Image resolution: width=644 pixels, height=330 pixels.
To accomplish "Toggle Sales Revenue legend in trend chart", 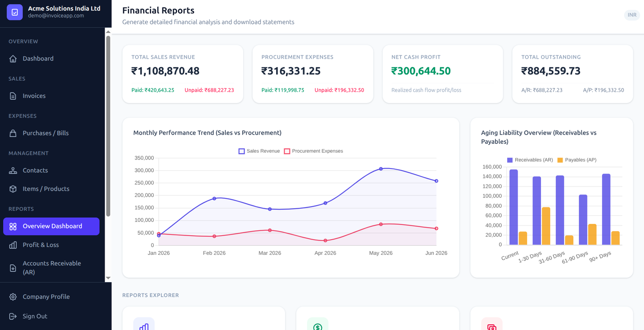I will click(x=259, y=151).
